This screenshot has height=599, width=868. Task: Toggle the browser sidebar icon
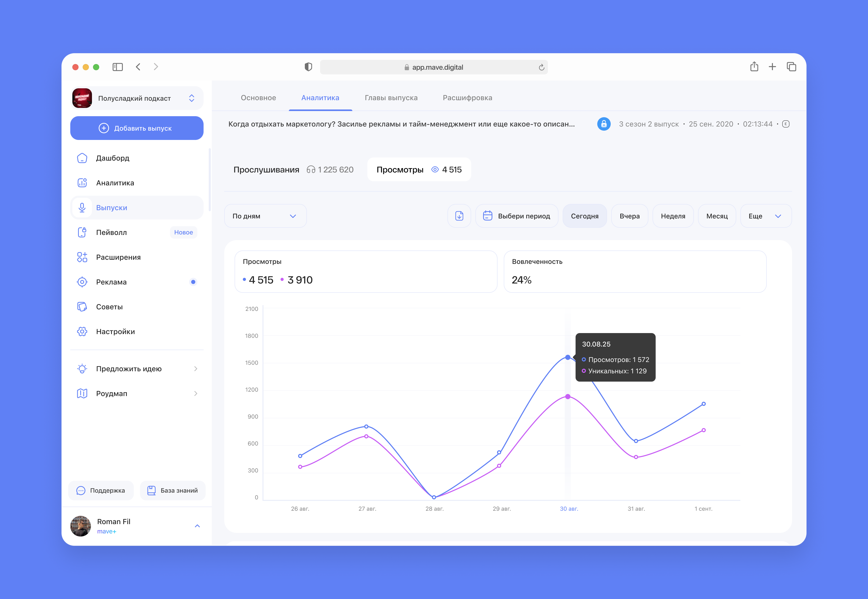point(118,67)
